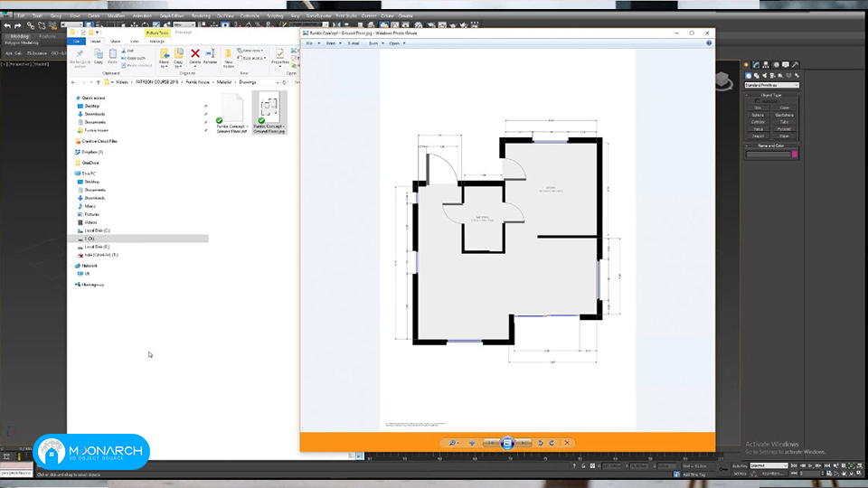Open the Display tab in 3ds Max command panel
Viewport: 868px width, 488px height.
click(786, 65)
